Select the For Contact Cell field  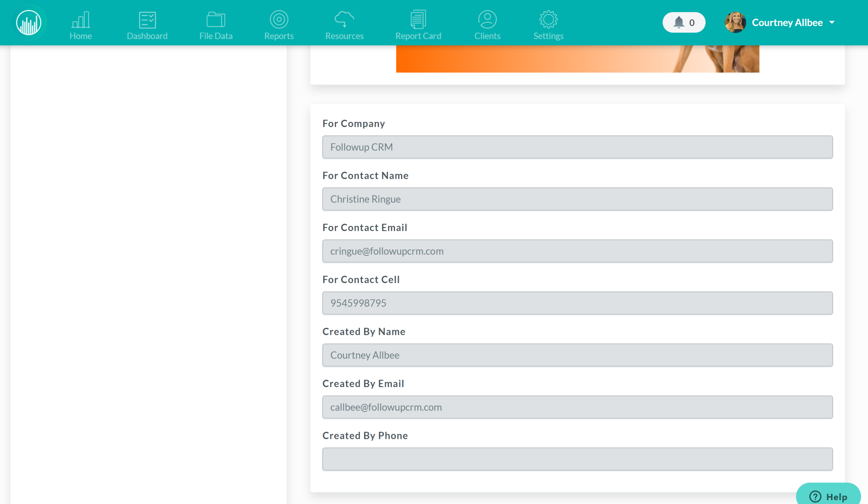click(x=577, y=303)
